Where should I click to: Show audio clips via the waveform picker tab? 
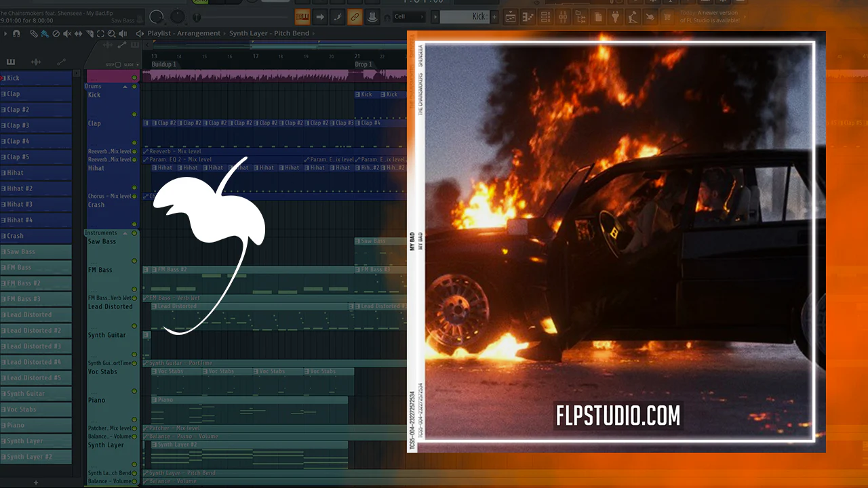coord(36,62)
